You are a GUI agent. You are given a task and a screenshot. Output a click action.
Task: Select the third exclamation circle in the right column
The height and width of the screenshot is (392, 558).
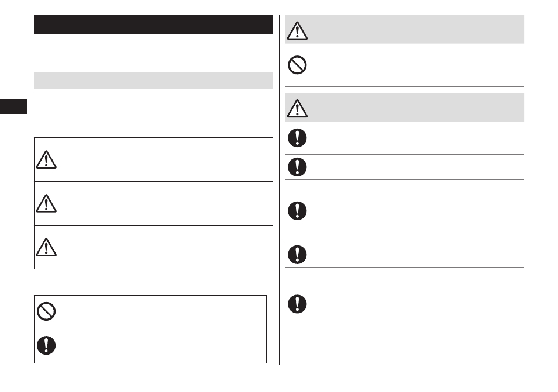(x=297, y=211)
